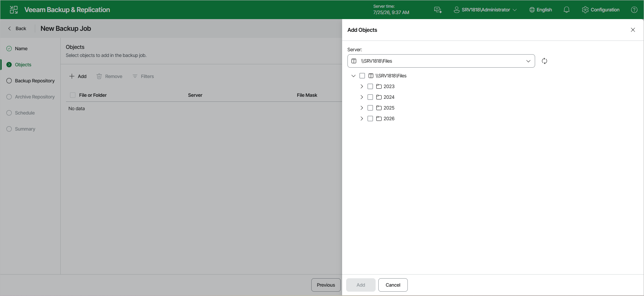The image size is (644, 296).
Task: Click the 2024 folder icon
Action: [x=379, y=97]
